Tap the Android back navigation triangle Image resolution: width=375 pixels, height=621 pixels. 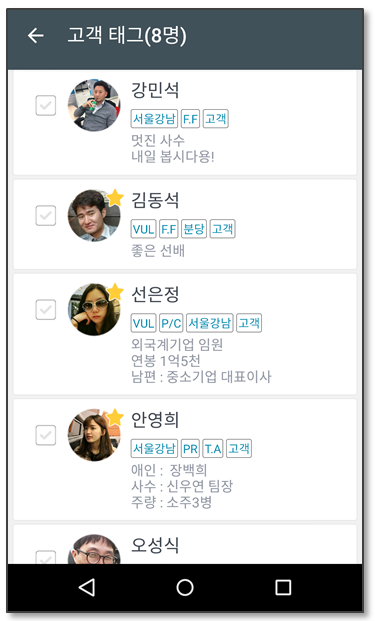87,587
